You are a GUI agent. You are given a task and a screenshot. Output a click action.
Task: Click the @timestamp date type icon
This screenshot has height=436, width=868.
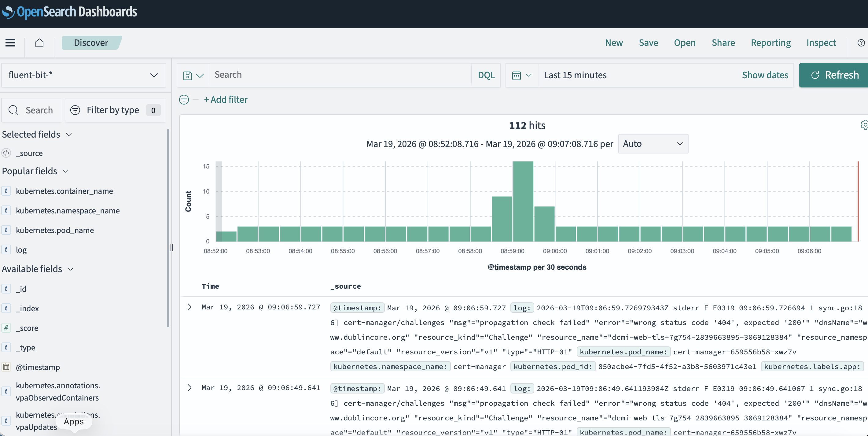click(x=6, y=367)
